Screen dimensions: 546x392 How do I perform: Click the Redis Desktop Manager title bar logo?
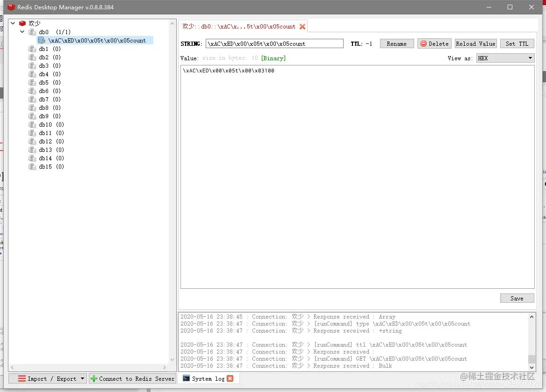pyautogui.click(x=11, y=7)
